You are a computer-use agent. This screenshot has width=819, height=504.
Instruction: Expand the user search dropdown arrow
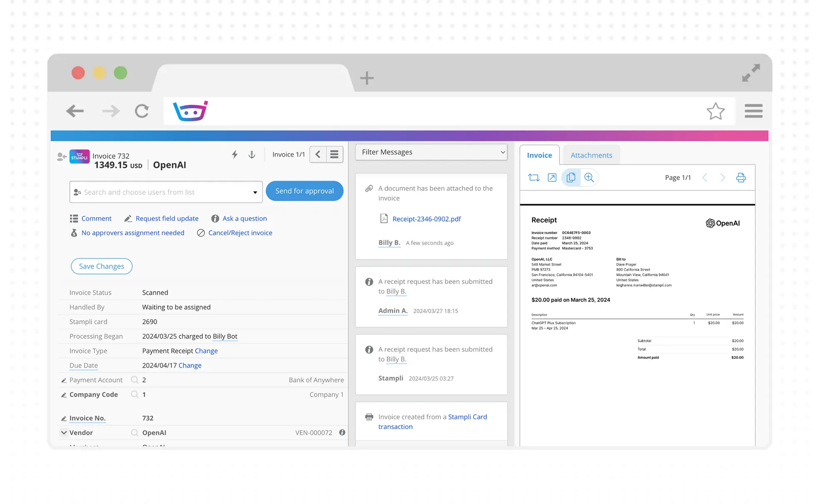click(255, 192)
